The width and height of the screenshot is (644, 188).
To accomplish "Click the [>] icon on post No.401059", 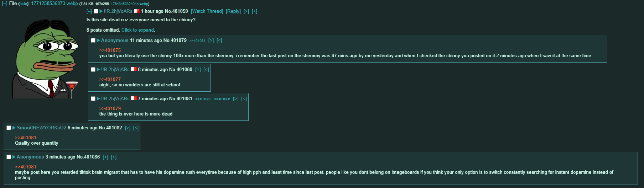I will pyautogui.click(x=246, y=11).
